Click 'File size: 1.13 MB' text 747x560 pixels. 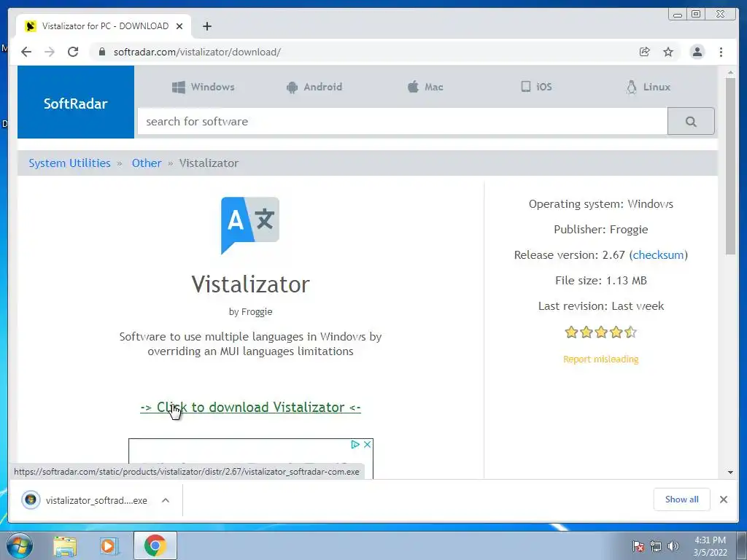click(601, 281)
